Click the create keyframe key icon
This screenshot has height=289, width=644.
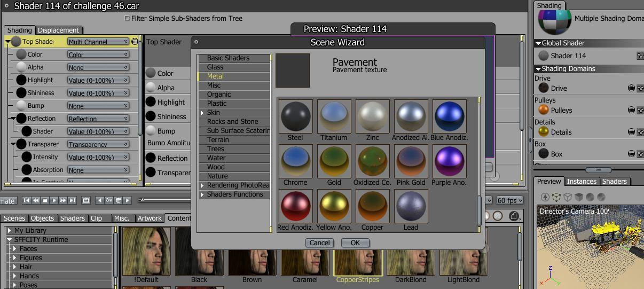[109, 200]
